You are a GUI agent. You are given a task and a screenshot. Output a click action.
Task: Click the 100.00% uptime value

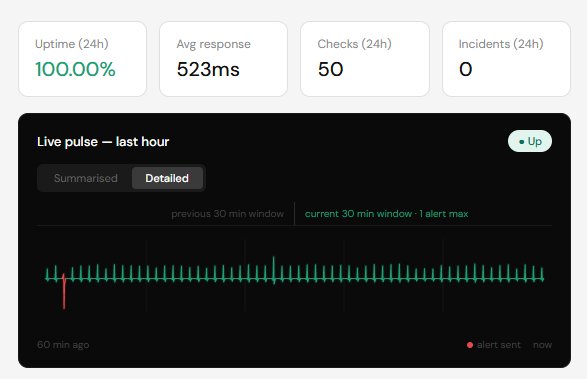75,69
